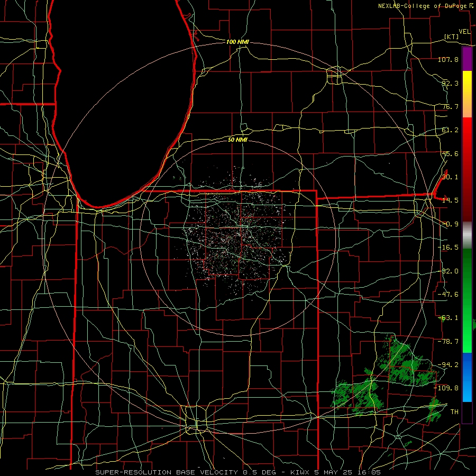Click the 100 NMI range ring label
The image size is (476, 476).
pyautogui.click(x=237, y=42)
